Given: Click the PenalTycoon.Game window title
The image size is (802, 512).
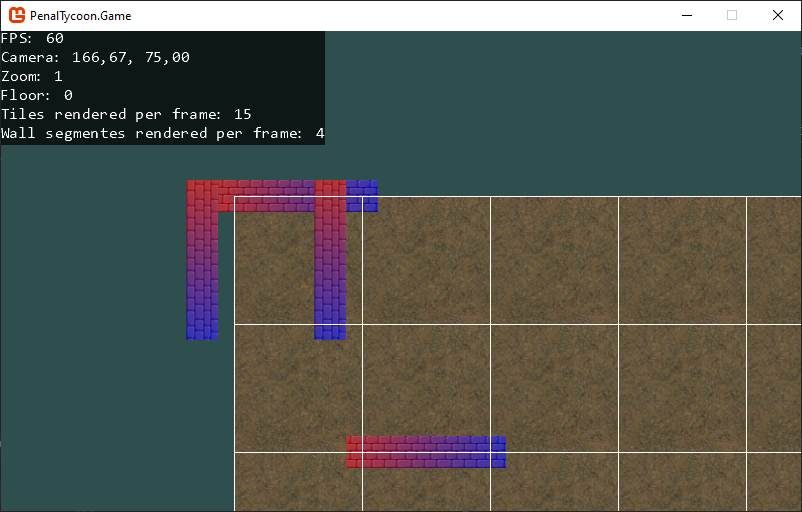Looking at the screenshot, I should point(80,16).
